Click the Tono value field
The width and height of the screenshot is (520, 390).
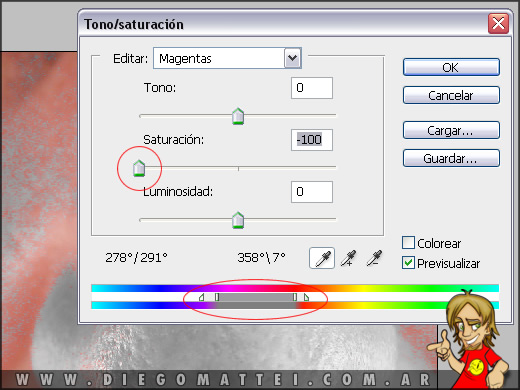pos(312,88)
